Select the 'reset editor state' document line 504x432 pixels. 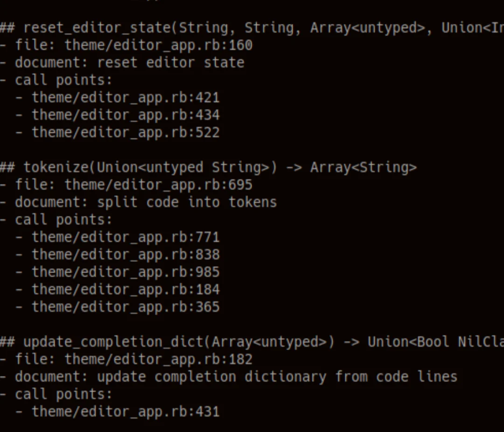tap(170, 63)
